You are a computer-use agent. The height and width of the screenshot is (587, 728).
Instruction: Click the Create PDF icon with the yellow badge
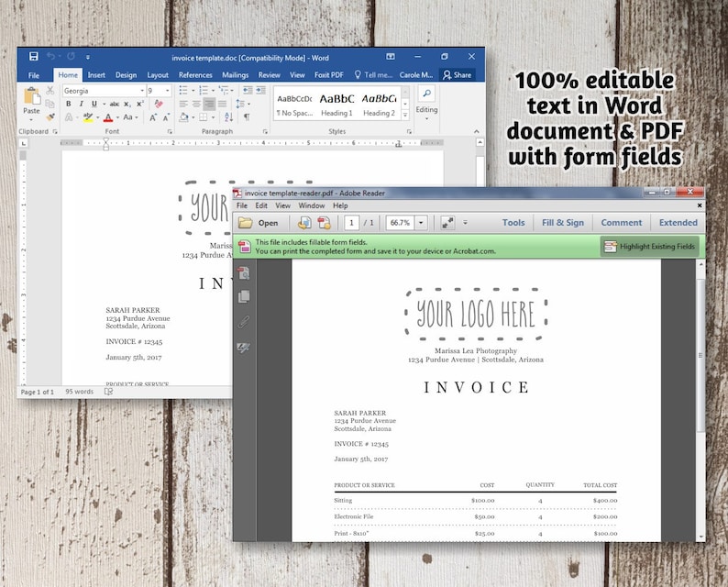[x=324, y=223]
